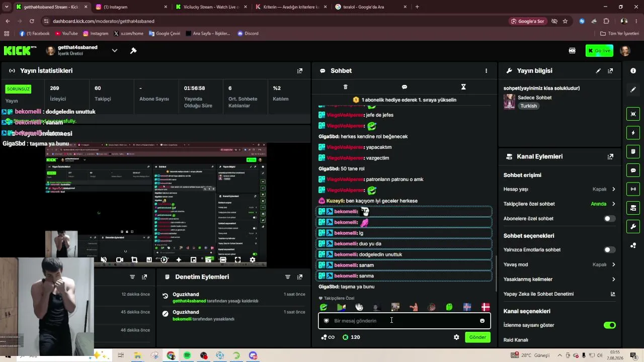
Task: Toggle the channel actions widget in sidebar
Action: pos(633,208)
